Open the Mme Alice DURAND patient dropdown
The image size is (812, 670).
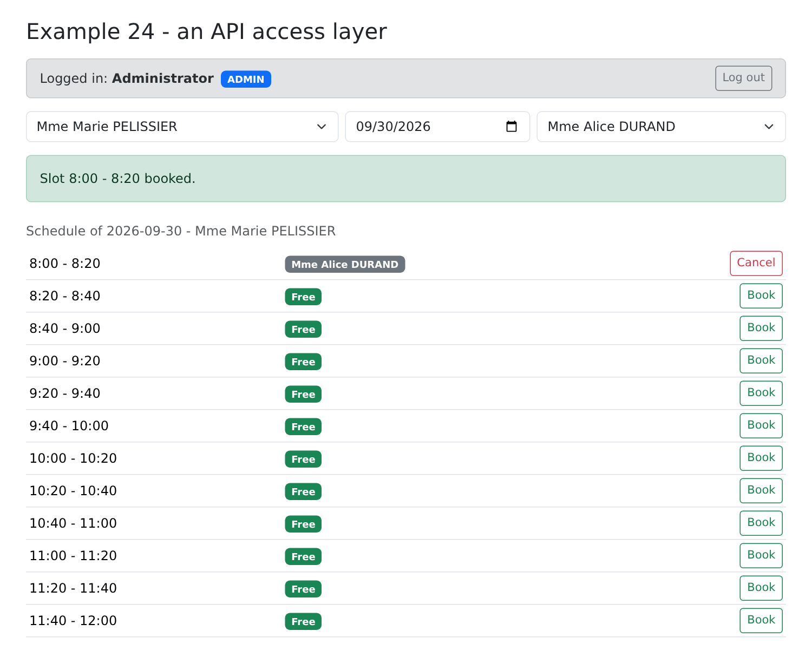(661, 127)
